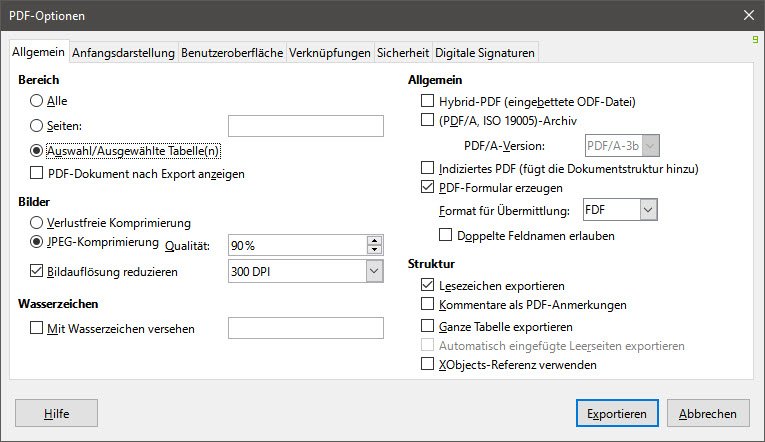Select the Seiten radio button
This screenshot has width=765, height=442.
coord(37,126)
